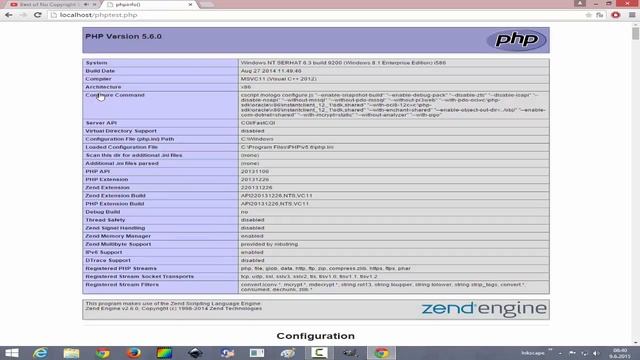This screenshot has height=360, width=640.
Task: Click the Loaded Configuration File label
Action: (x=121, y=147)
